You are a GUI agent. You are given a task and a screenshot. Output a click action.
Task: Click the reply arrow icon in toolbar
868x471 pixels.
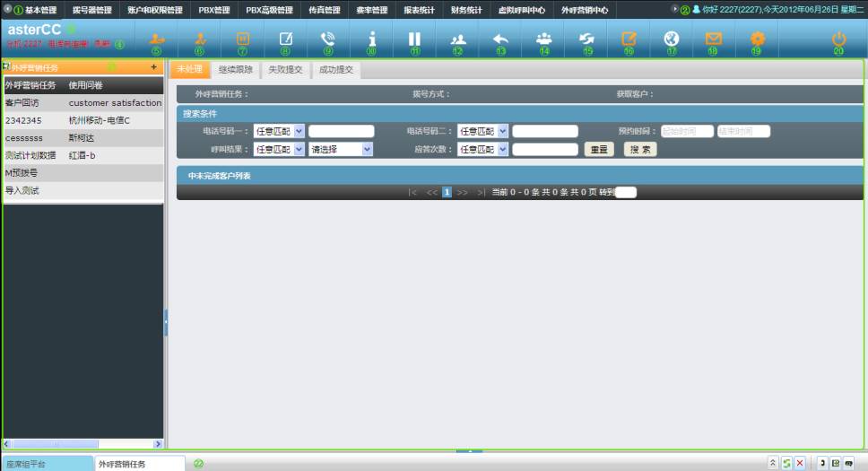coord(500,39)
